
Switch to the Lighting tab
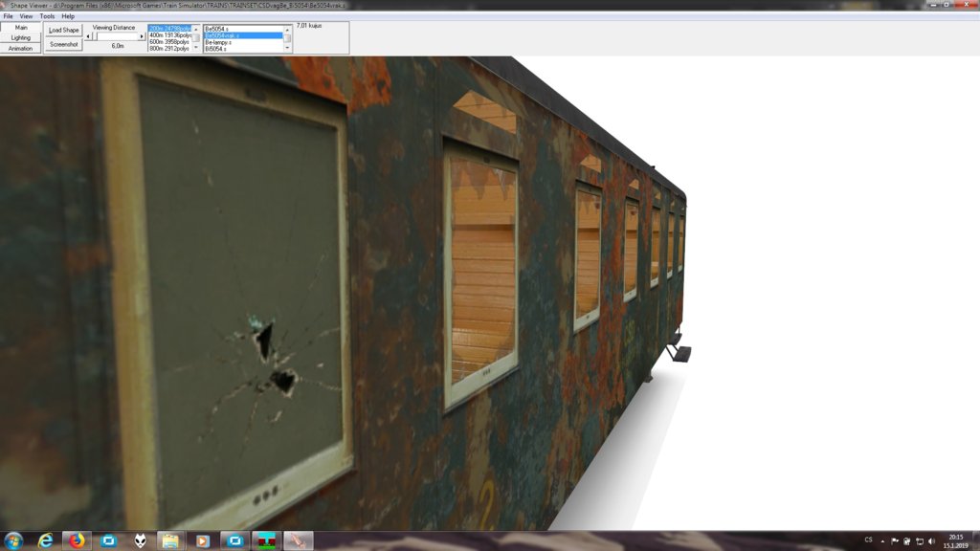[x=21, y=38]
